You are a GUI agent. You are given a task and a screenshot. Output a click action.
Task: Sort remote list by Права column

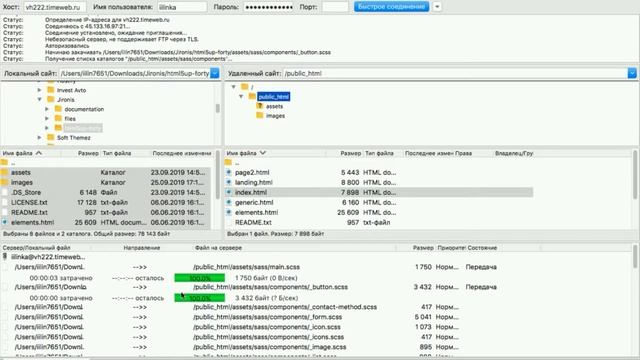(464, 153)
